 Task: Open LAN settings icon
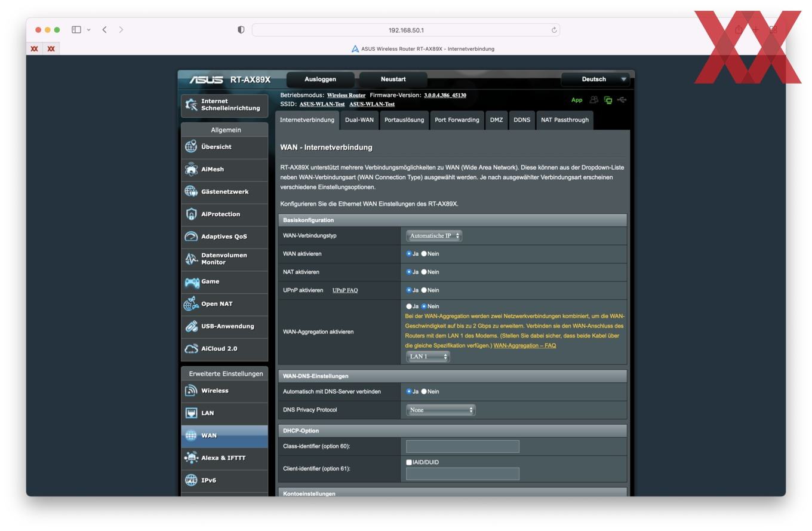click(x=191, y=413)
